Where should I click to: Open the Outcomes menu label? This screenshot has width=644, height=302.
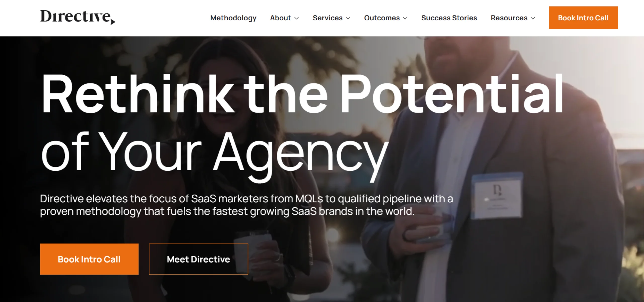tap(382, 18)
